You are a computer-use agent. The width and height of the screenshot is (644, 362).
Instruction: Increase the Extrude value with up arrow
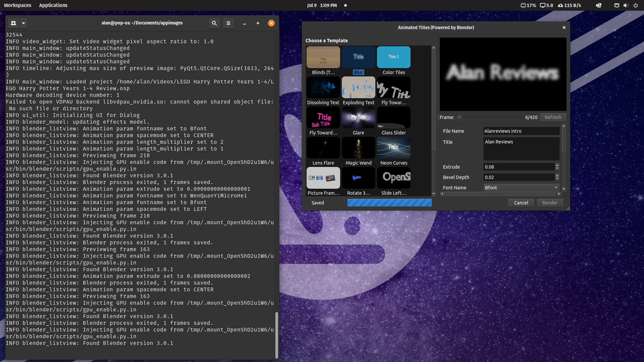[557, 165]
